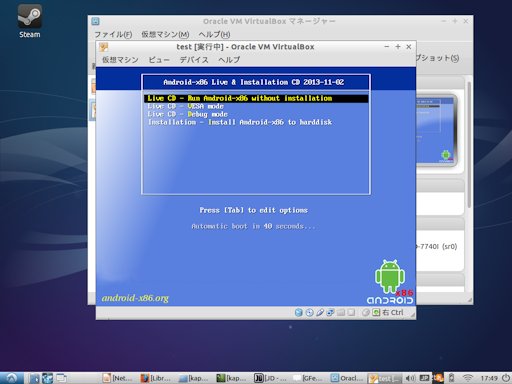
Task: Click the (sr0) device text in Manager
Action: 450,246
